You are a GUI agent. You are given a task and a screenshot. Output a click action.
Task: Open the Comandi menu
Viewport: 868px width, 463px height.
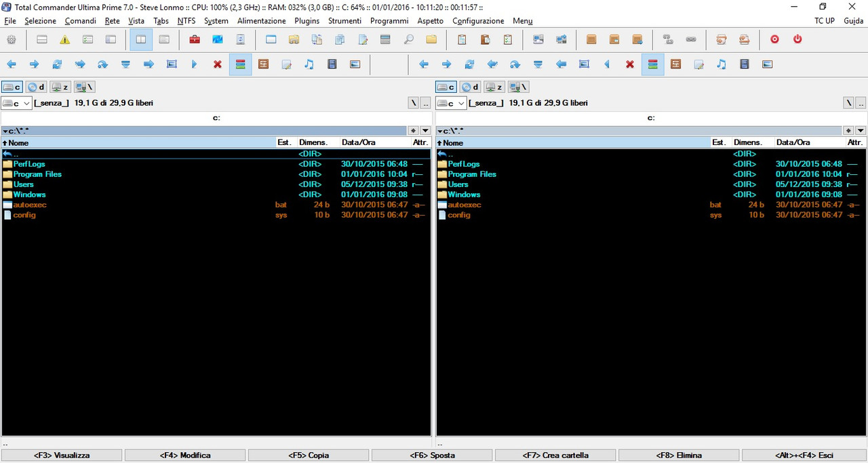click(80, 21)
